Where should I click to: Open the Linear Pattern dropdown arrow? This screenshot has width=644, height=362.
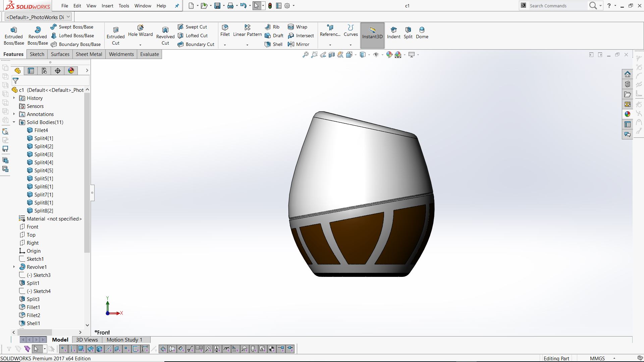point(247,45)
